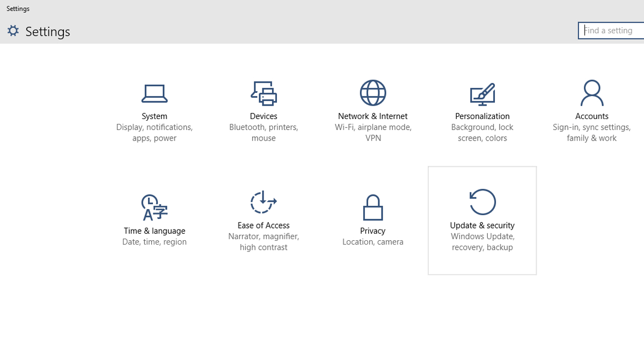Viewport: 644px width, 362px height.
Task: Click 'Background, lock screen, colors' description
Action: click(482, 132)
